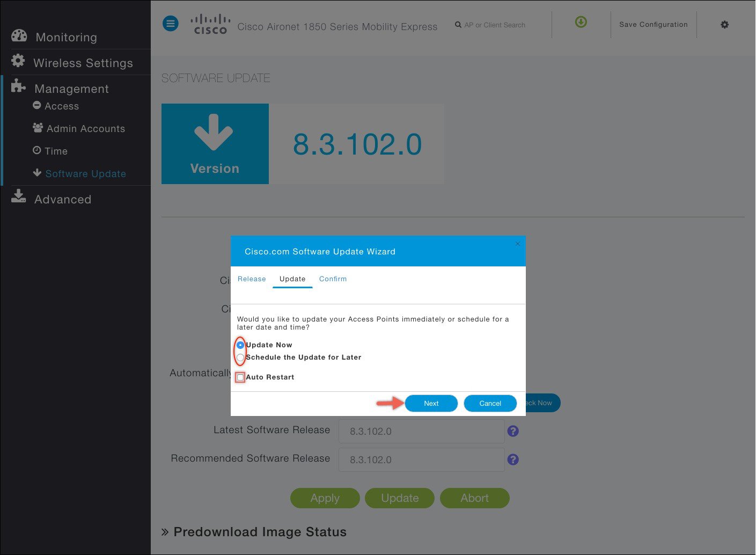Click help icon beside Recommended Software Release
756x555 pixels.
[513, 459]
